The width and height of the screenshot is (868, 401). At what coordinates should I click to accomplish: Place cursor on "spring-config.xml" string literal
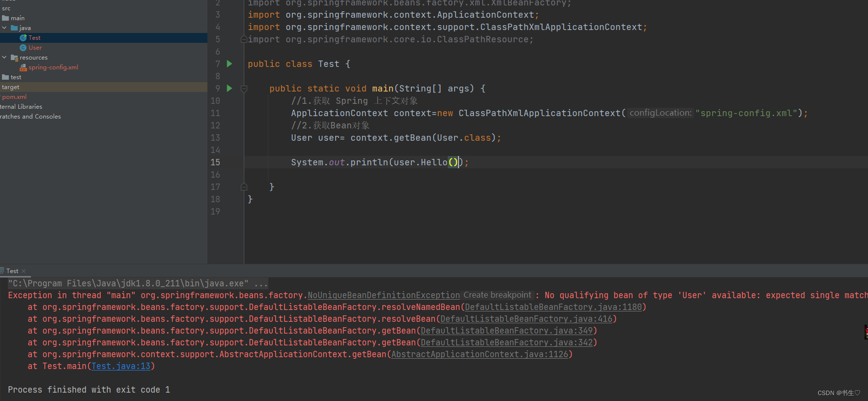746,113
